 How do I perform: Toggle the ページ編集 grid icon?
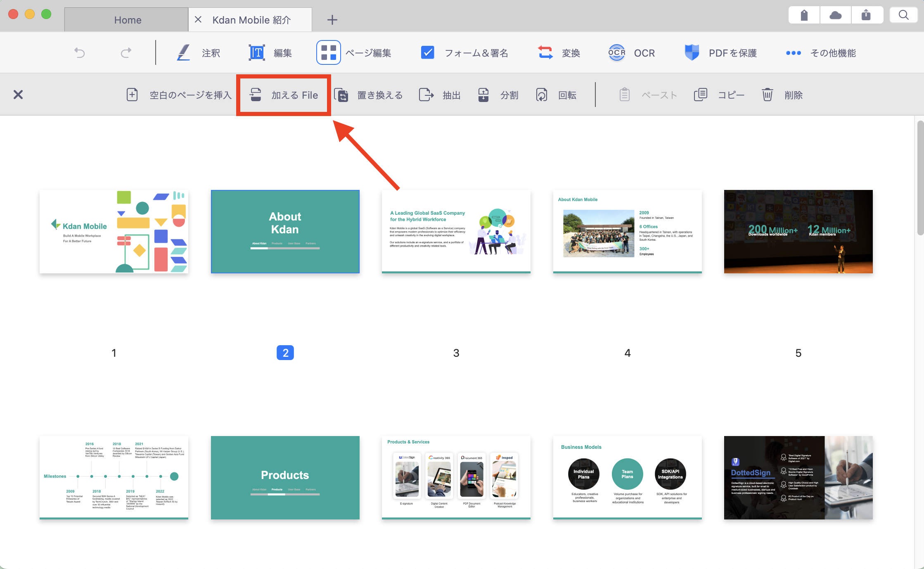329,52
